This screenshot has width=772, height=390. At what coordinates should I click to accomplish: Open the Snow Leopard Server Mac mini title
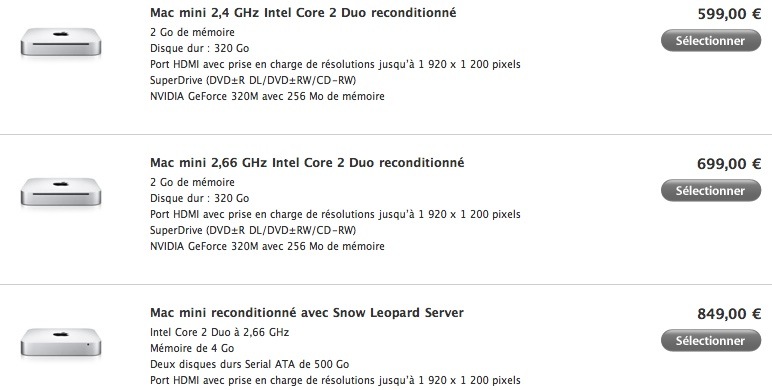click(x=307, y=313)
